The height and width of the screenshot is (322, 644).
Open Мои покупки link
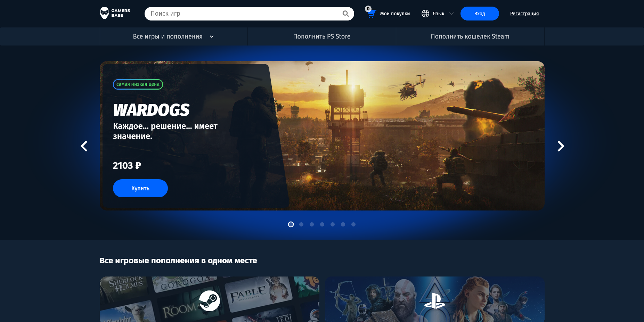point(395,14)
